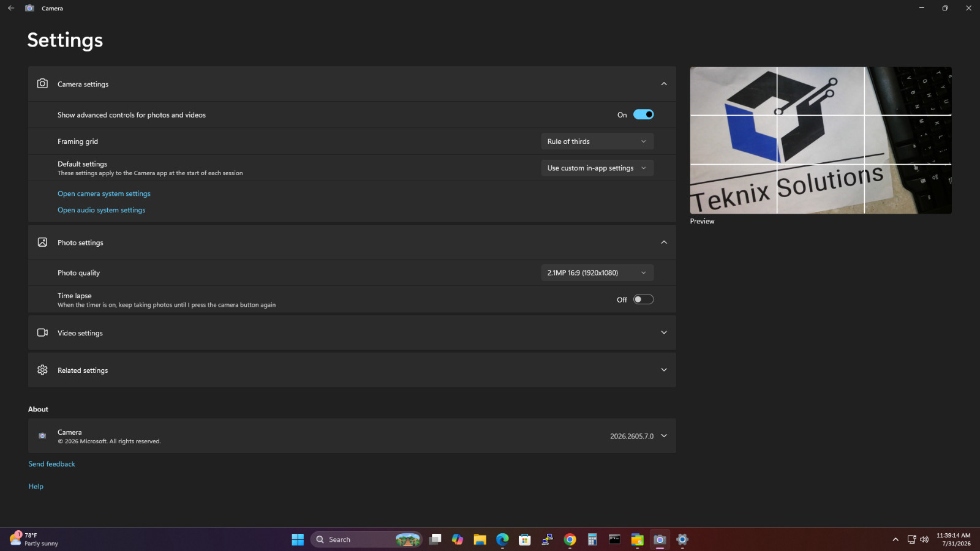The height and width of the screenshot is (551, 980).
Task: Click the volume speaker tray icon
Action: pos(924,539)
